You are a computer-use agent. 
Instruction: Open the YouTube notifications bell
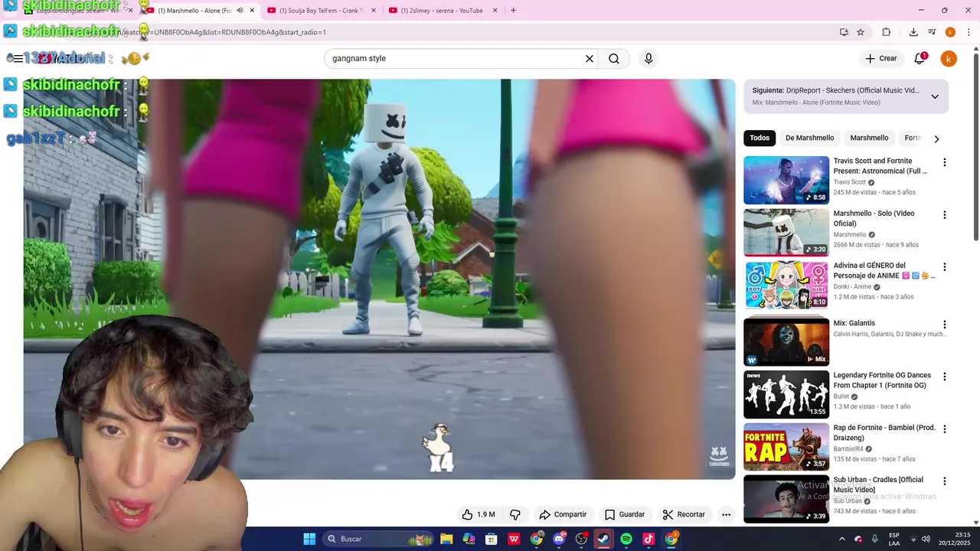(920, 59)
